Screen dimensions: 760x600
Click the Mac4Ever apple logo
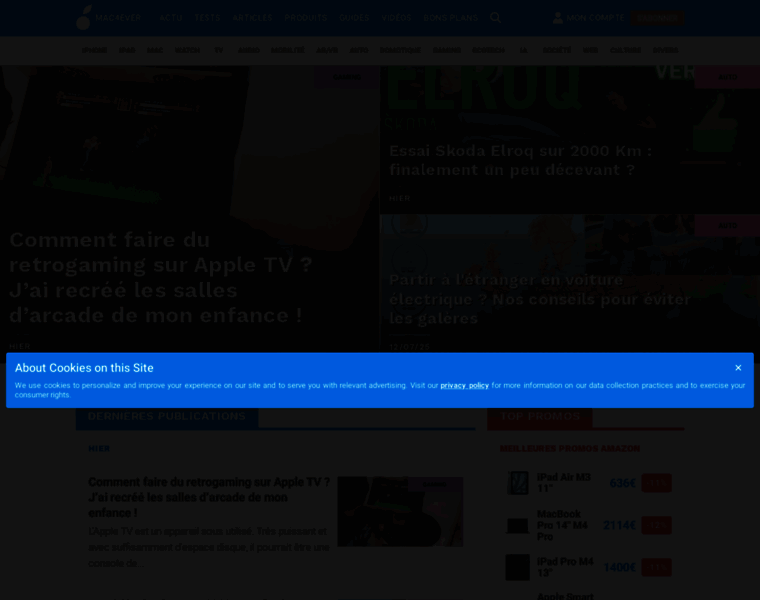pyautogui.click(x=84, y=17)
